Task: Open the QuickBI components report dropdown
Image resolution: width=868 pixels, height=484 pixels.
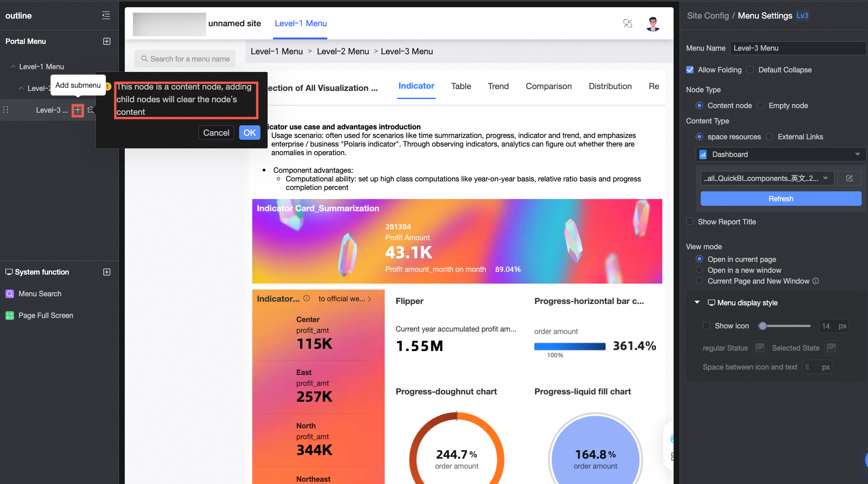Action: pyautogui.click(x=767, y=178)
